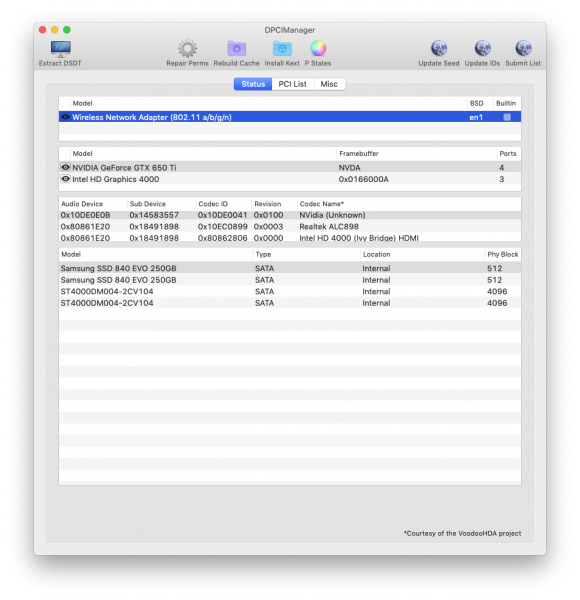This screenshot has width=580, height=600.
Task: Open P States color wheel icon
Action: (318, 49)
